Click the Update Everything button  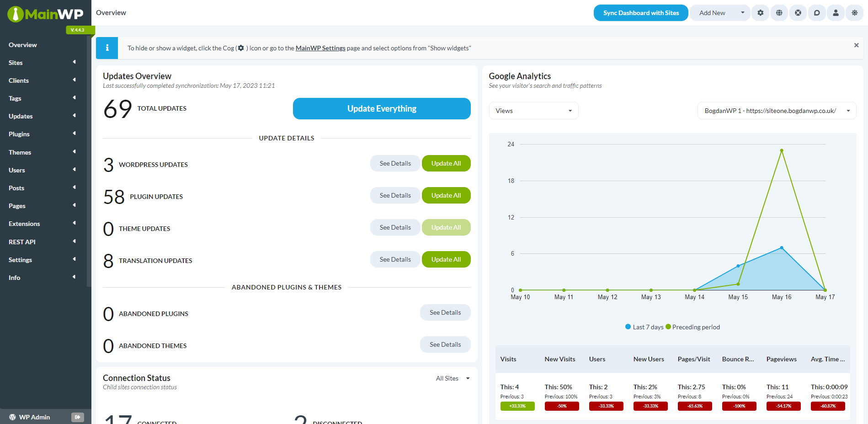[x=382, y=108]
